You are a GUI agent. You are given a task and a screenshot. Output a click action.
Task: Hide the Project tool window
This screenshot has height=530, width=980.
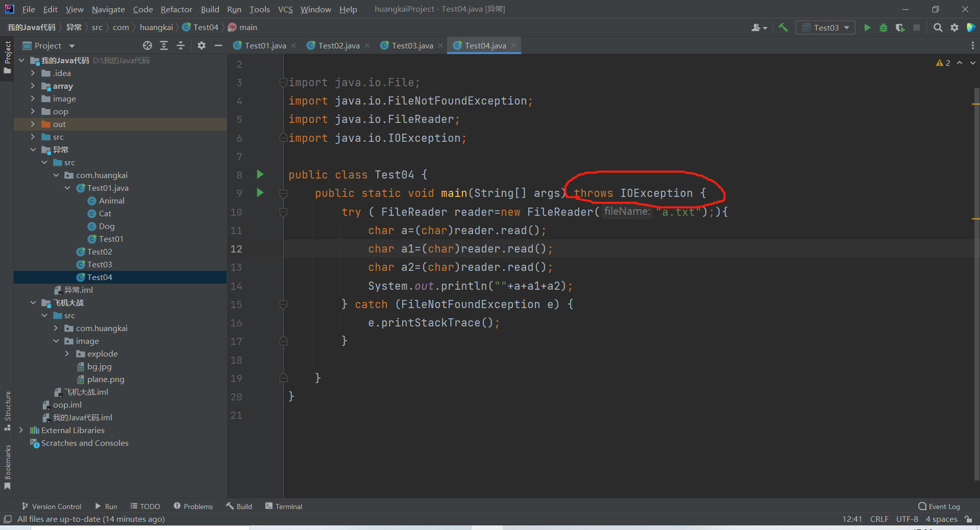pyautogui.click(x=218, y=45)
